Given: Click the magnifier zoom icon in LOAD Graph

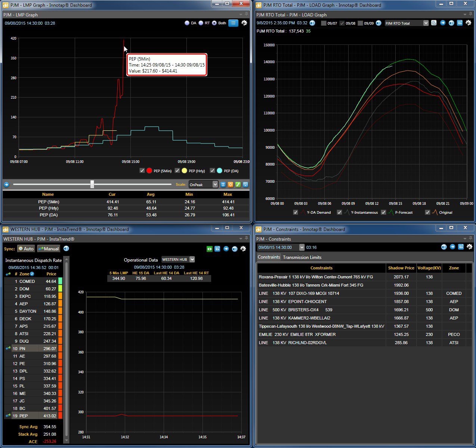Looking at the screenshot, I should [434, 23].
